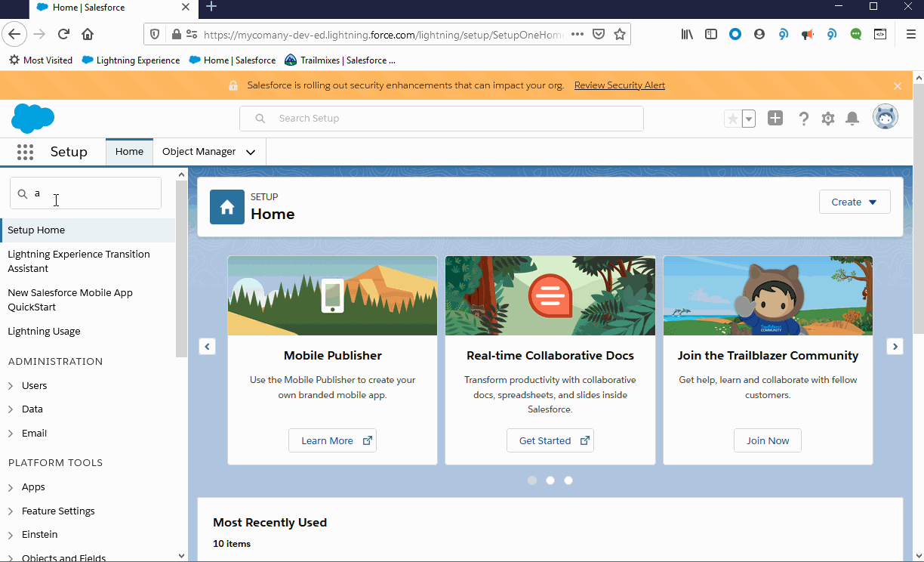
Task: Open New Salesforce Mobile App QuickStart
Action: click(70, 300)
